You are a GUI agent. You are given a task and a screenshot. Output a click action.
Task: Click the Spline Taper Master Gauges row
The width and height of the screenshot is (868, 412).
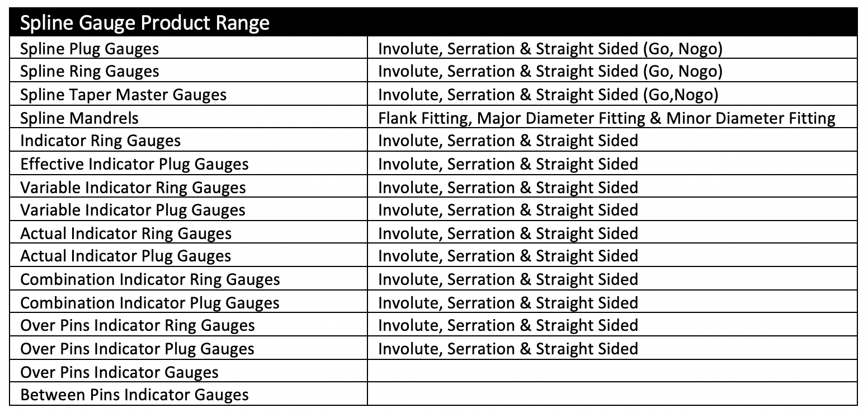point(433,95)
